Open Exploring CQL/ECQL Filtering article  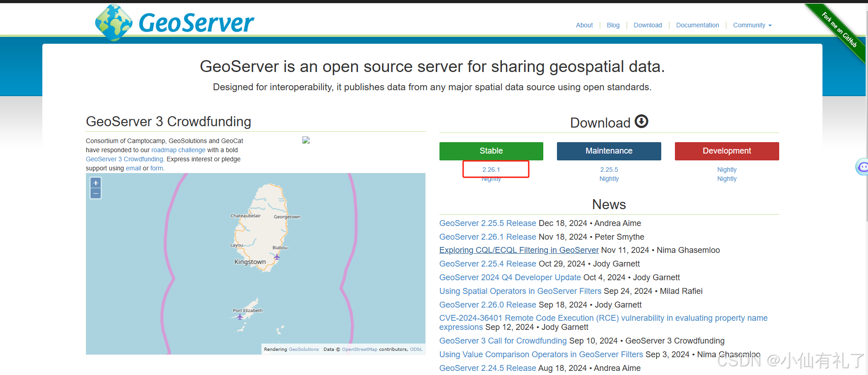point(519,250)
